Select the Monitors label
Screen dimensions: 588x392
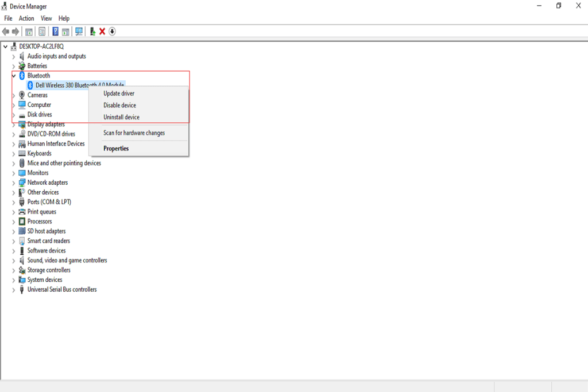pyautogui.click(x=38, y=173)
